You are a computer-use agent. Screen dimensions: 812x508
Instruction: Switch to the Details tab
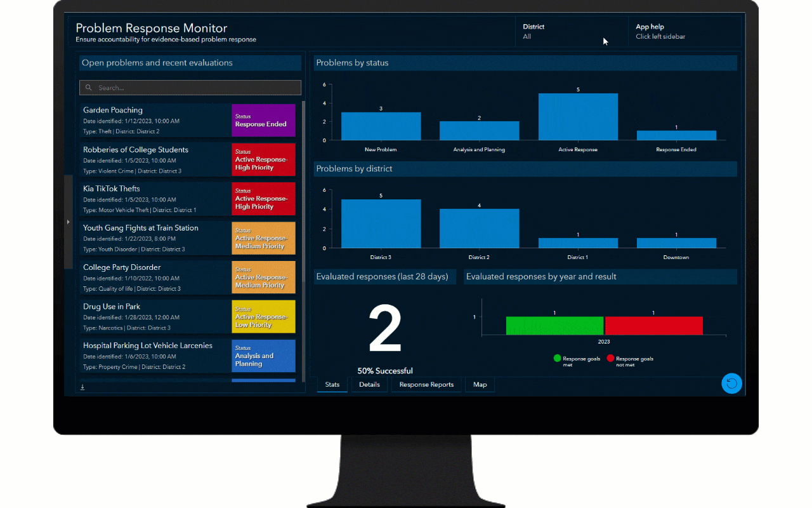(x=369, y=384)
